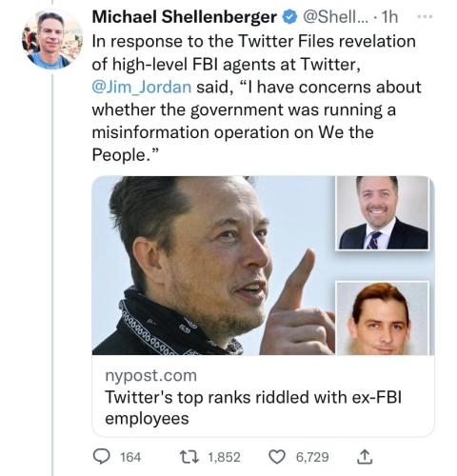Click the reply speech bubble icon
This screenshot has width=457, height=476.
pos(101,457)
